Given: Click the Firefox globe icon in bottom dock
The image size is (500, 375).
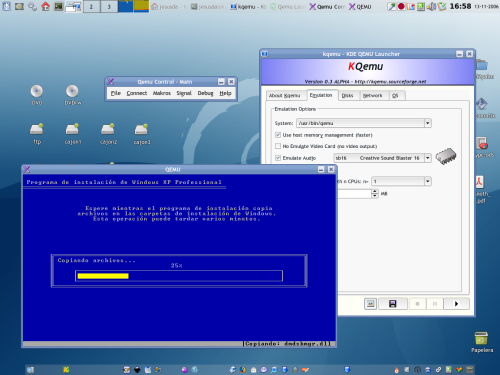Looking at the screenshot, I should (x=243, y=369).
